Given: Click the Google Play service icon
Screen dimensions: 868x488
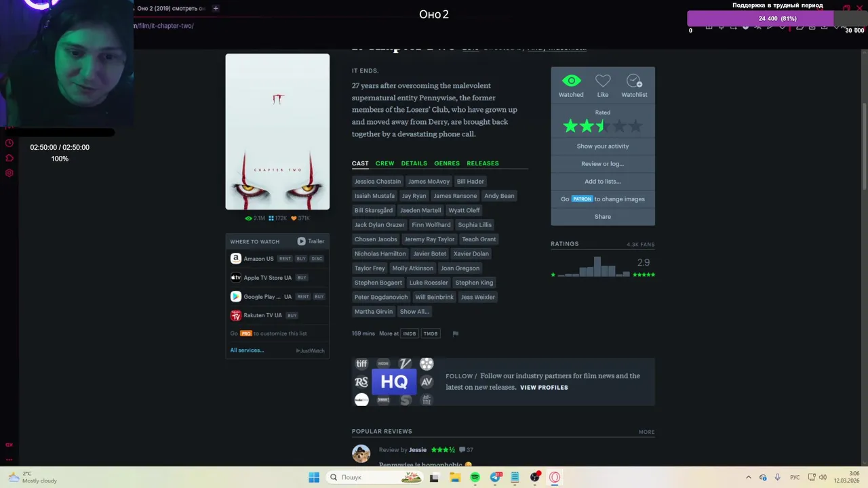Looking at the screenshot, I should click(235, 296).
